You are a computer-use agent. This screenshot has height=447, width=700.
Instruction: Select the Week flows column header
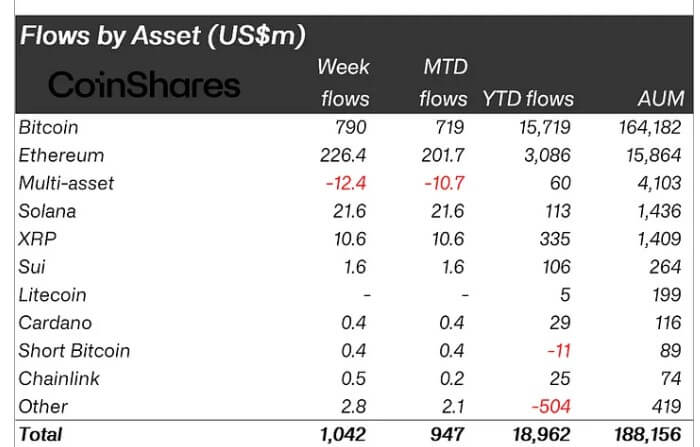[x=343, y=83]
